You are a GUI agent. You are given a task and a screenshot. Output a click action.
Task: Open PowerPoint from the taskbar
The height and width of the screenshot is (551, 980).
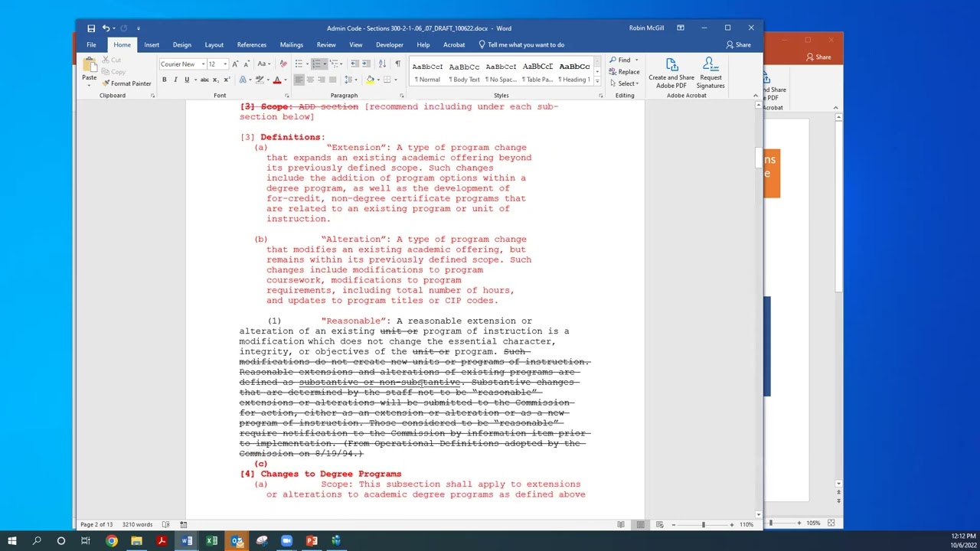tap(312, 541)
